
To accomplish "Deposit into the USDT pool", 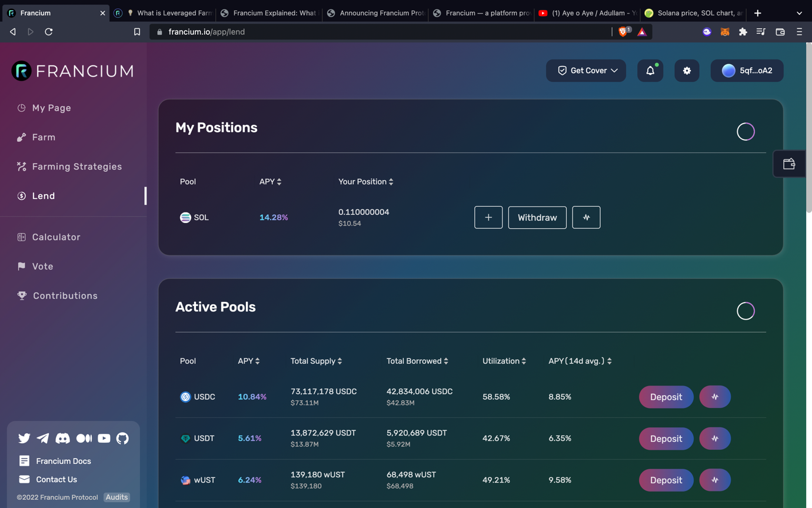I will (x=666, y=439).
